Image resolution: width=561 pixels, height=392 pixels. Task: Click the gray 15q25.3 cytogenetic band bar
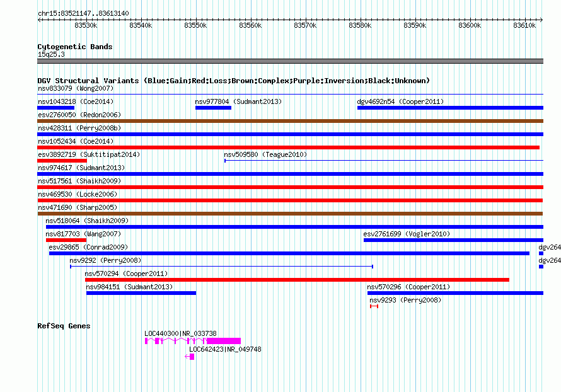coord(290,61)
